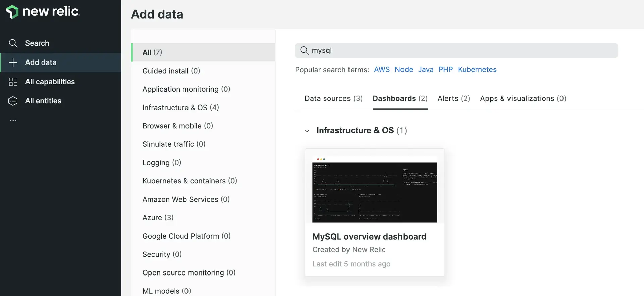The image size is (644, 296).
Task: Click the magnifier icon in the search field
Action: 304,50
